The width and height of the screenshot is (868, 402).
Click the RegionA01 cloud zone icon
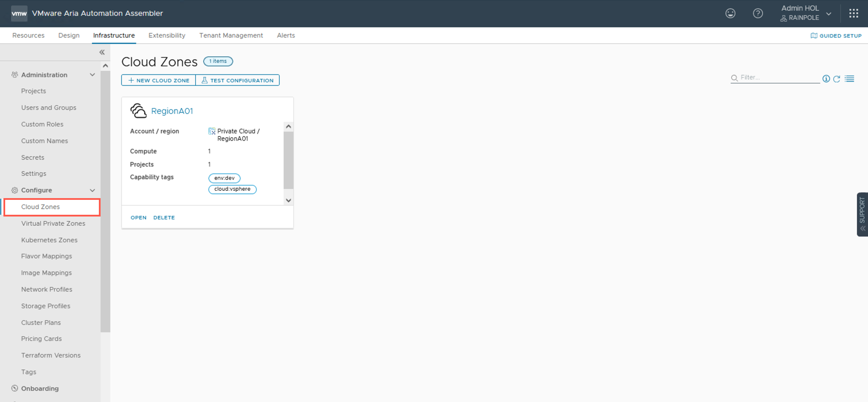tap(138, 111)
